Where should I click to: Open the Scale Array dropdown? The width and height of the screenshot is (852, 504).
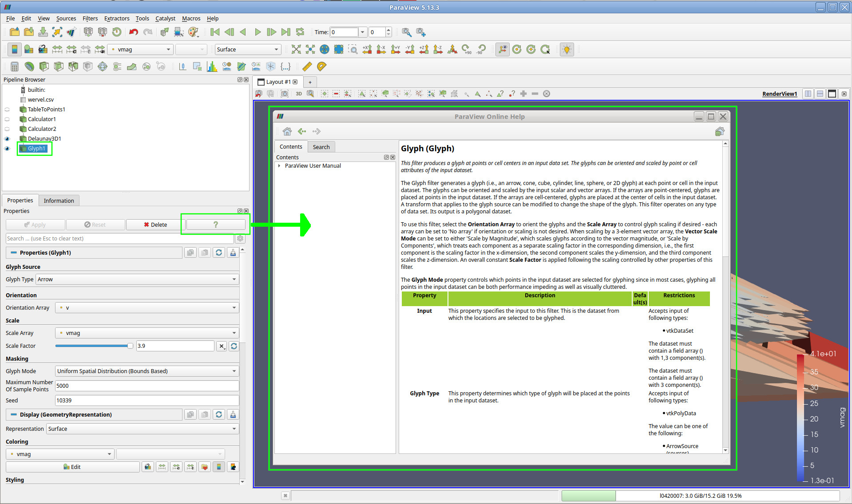(x=147, y=333)
